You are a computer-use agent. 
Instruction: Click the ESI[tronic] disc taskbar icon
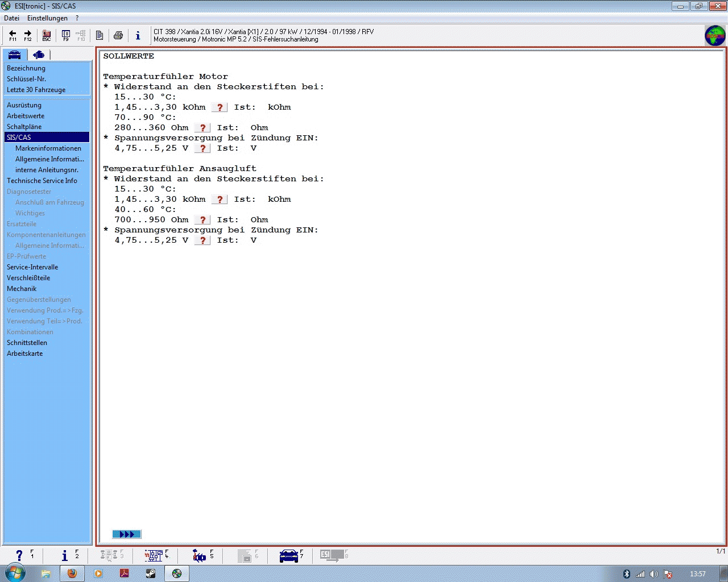pyautogui.click(x=177, y=573)
